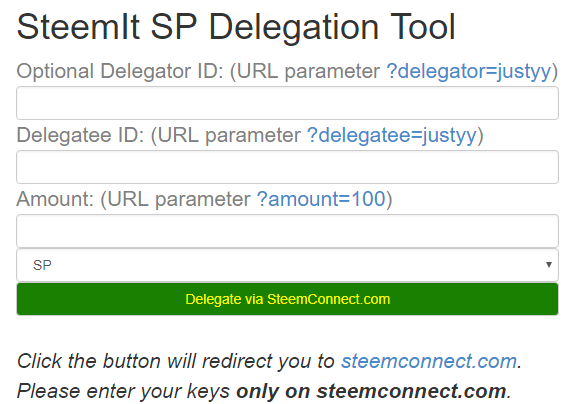Click 'URL parameter' text in Delegator label

coord(309,71)
